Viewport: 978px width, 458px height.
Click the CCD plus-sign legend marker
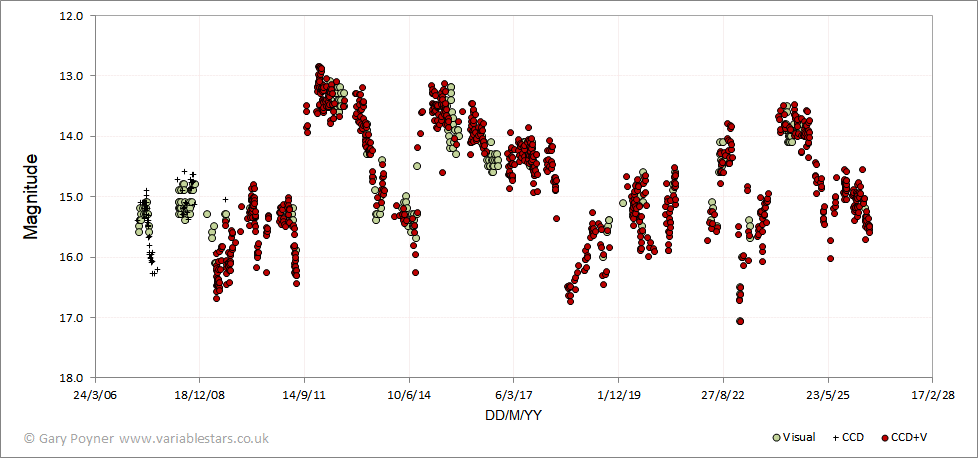pos(836,438)
